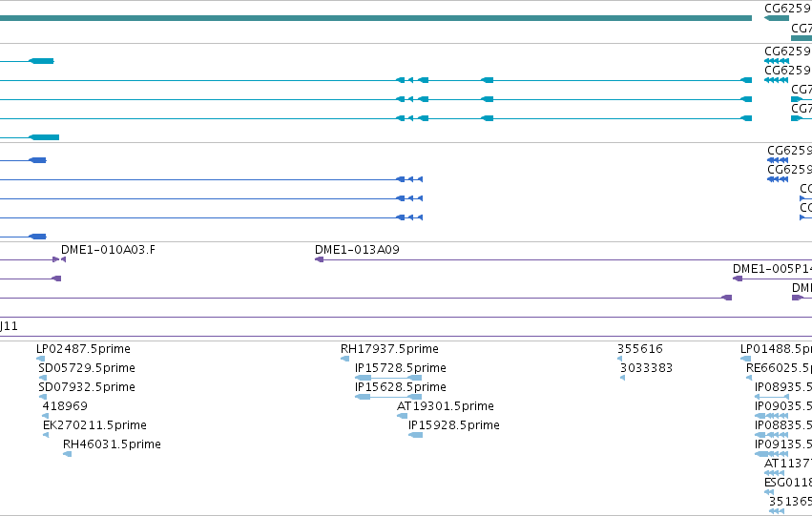This screenshot has width=812, height=516.
Task: Click the arrow glyph under LP02487.5prime
Action: pyautogui.click(x=41, y=359)
